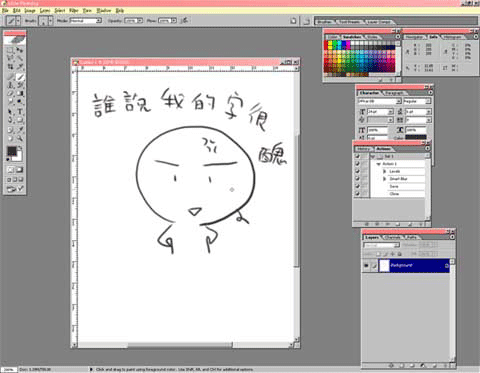Open the brush Mode dropdown
Image resolution: width=480 pixels, height=373 pixels.
click(x=86, y=21)
